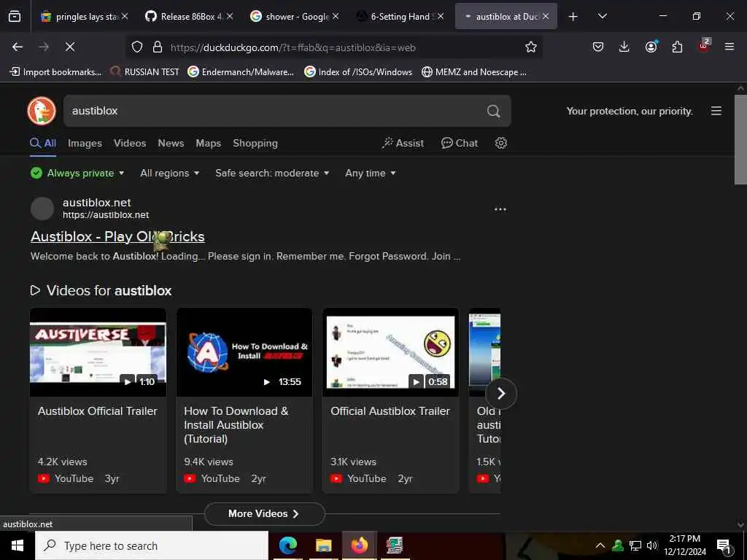Click the Import bookmarks bookmark
Viewport: 747px width, 560px height.
55,72
